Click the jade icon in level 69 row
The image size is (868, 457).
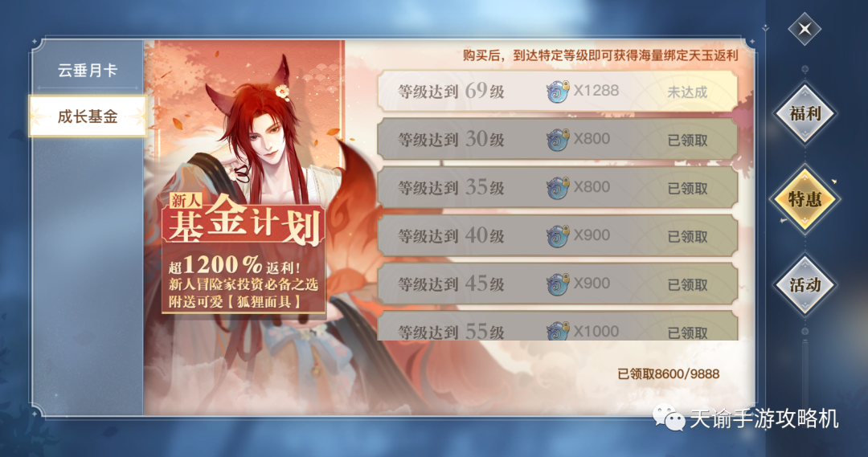tap(558, 92)
